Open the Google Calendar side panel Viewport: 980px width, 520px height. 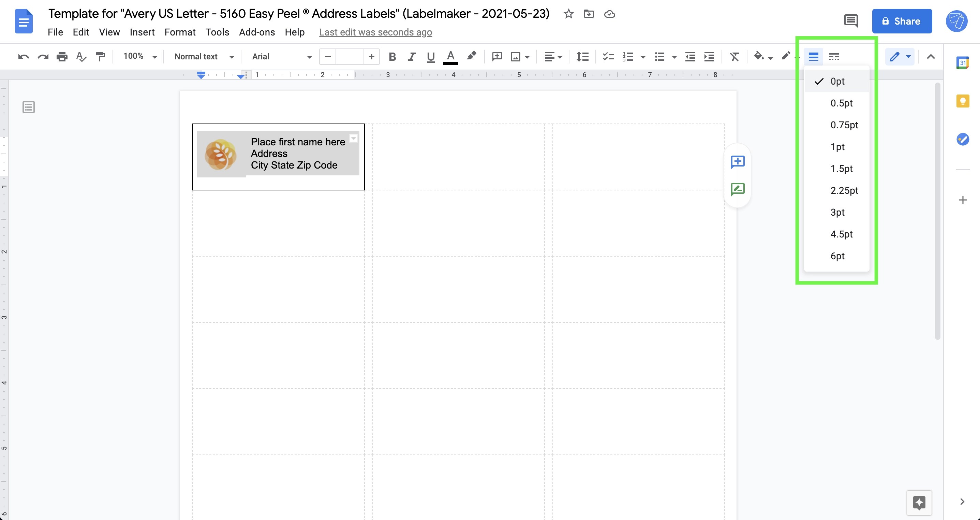pos(963,62)
